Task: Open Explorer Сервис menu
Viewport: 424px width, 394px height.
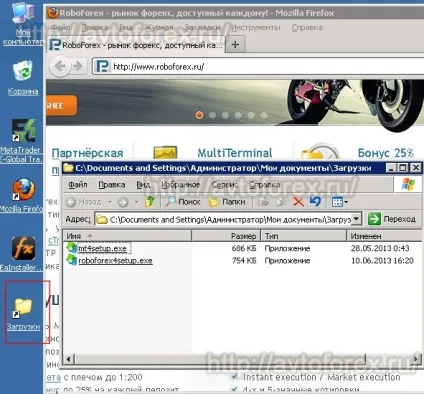Action: click(x=225, y=184)
